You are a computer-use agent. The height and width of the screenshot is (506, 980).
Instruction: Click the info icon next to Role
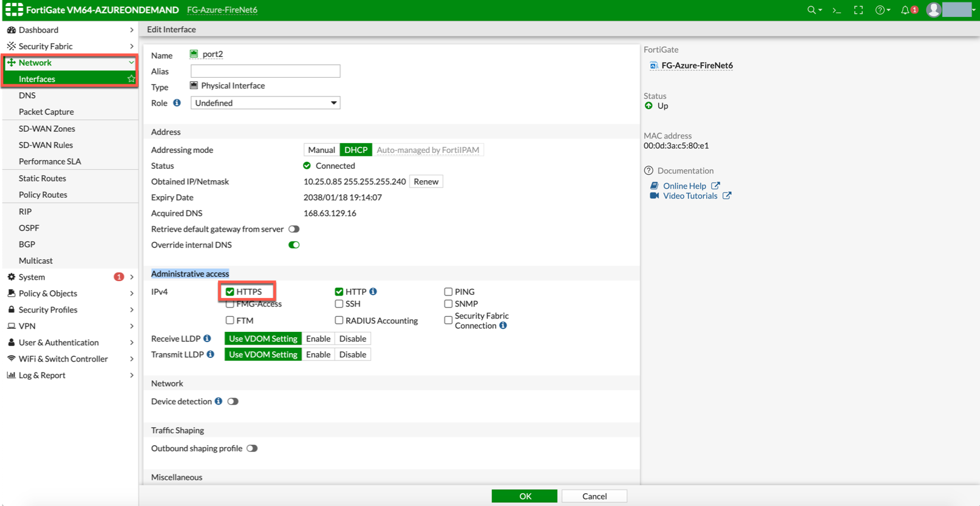[177, 103]
